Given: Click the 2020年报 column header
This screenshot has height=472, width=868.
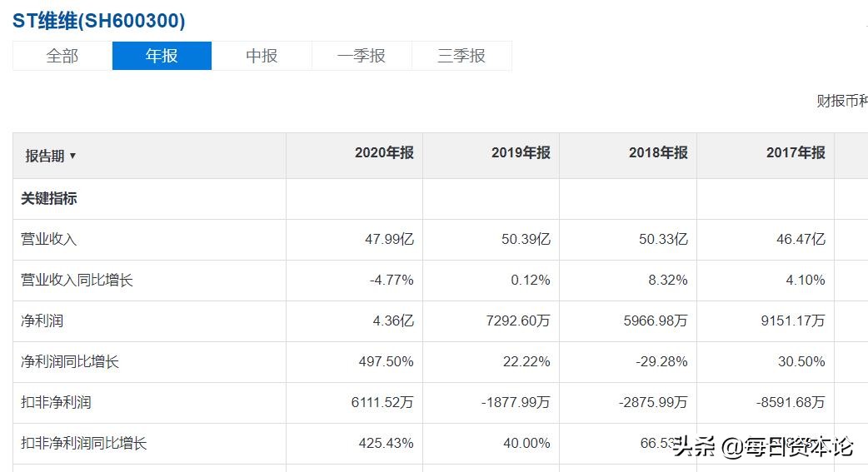Looking at the screenshot, I should click(384, 152).
